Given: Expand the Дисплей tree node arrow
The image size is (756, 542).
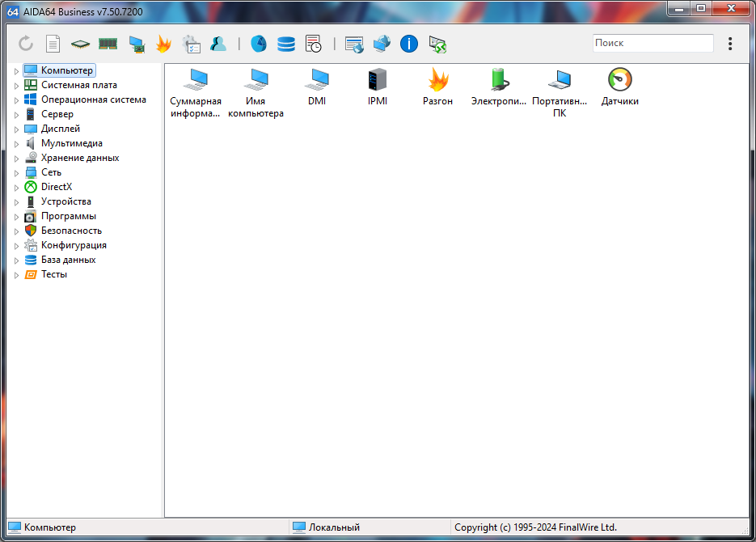Looking at the screenshot, I should (x=16, y=129).
